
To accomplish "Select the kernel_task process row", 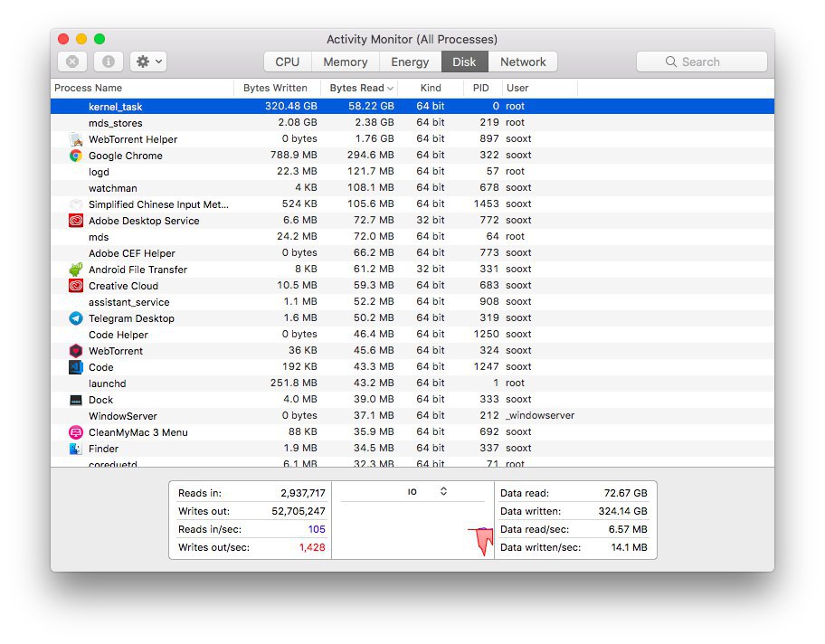I will 412,107.
